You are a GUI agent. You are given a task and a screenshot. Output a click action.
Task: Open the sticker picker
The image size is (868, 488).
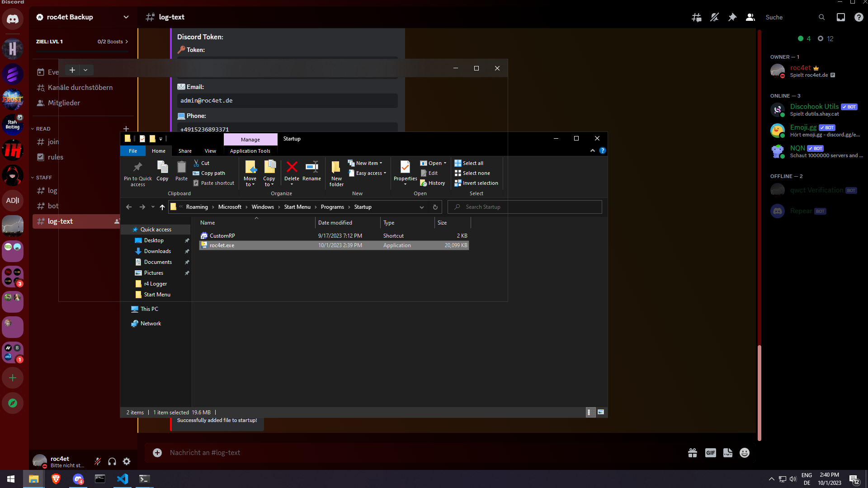click(728, 453)
